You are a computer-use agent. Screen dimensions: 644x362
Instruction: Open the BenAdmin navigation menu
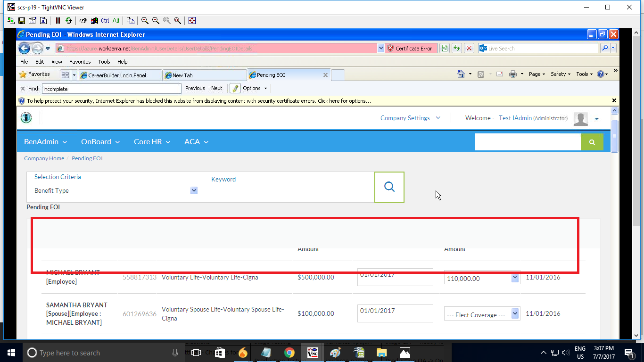(45, 142)
